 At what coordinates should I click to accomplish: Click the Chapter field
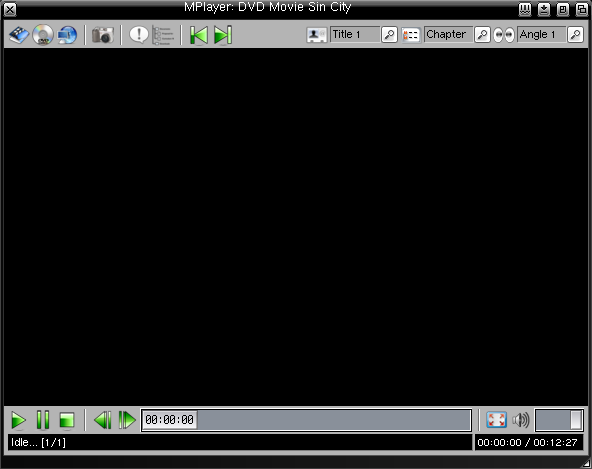coord(448,35)
